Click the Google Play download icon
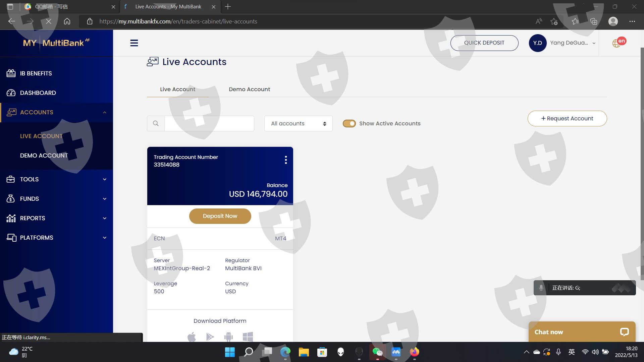 (x=210, y=336)
